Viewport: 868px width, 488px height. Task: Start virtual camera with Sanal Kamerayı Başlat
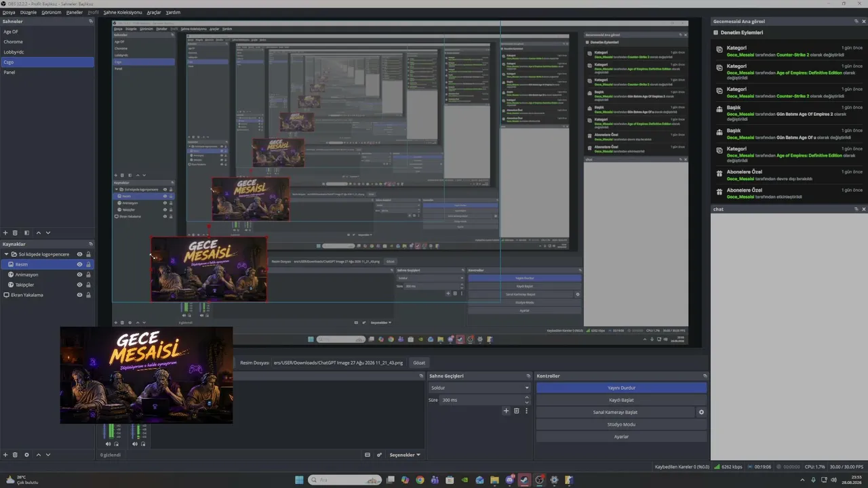616,412
